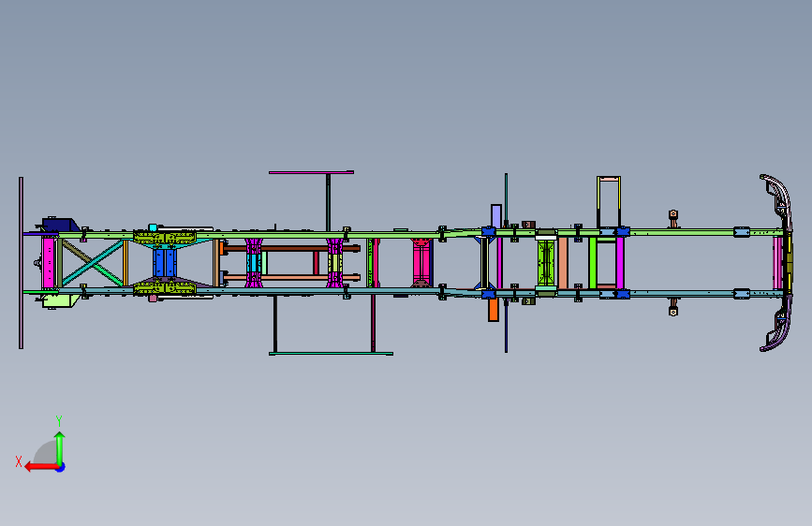812x526 pixels.
Task: Select the navy blue box near the rear
Action: pyautogui.click(x=60, y=226)
